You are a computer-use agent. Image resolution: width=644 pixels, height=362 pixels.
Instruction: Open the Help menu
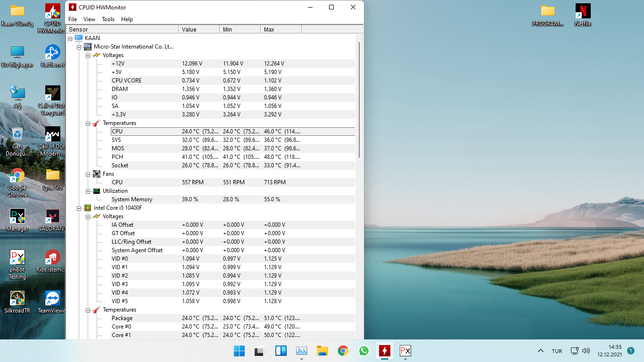127,19
